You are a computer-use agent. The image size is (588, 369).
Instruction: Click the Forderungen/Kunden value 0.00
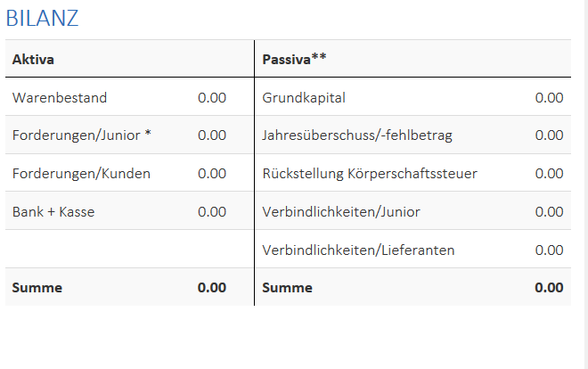point(212,173)
